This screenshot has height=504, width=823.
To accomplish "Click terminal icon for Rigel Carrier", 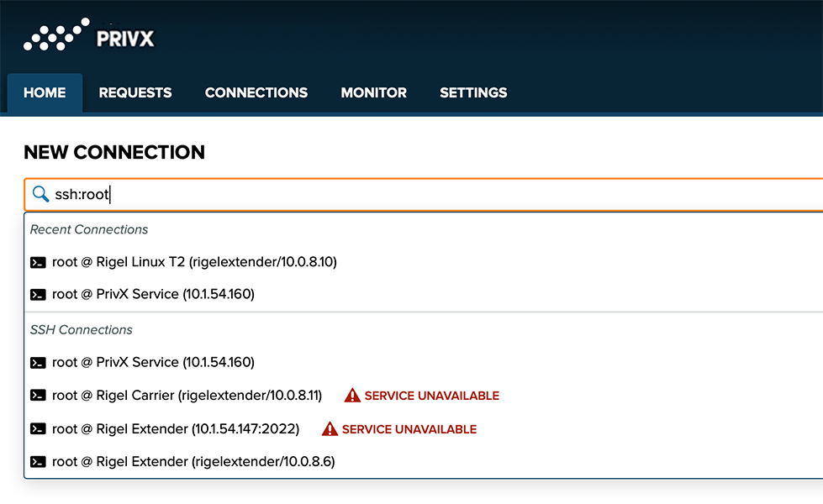I will [38, 396].
